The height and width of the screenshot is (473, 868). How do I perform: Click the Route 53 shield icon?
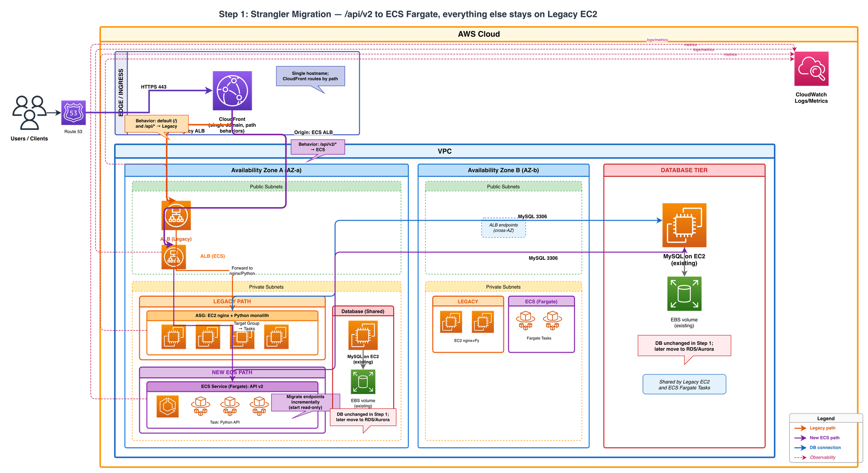[73, 113]
